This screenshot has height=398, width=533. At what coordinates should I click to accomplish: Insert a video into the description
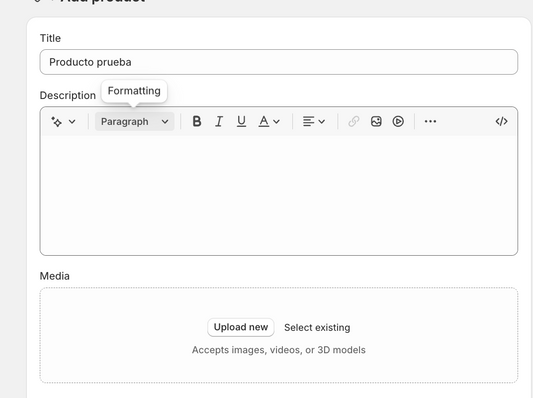point(398,121)
